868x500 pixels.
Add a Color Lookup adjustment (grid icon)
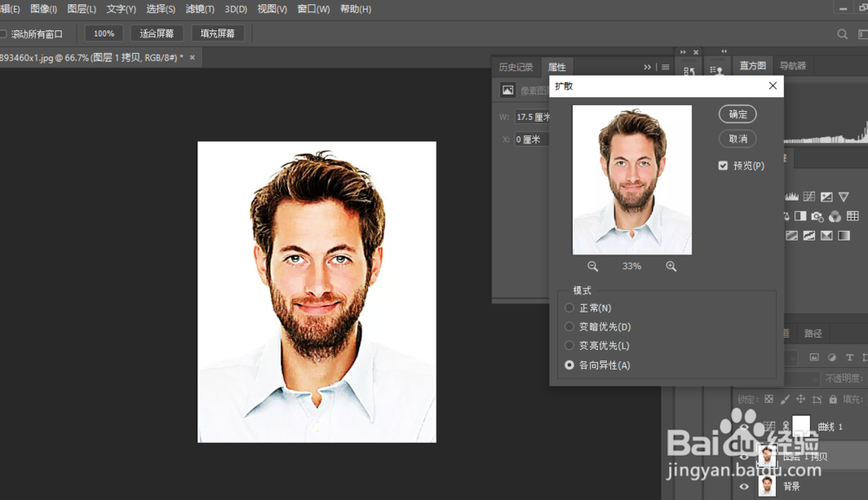click(x=852, y=216)
